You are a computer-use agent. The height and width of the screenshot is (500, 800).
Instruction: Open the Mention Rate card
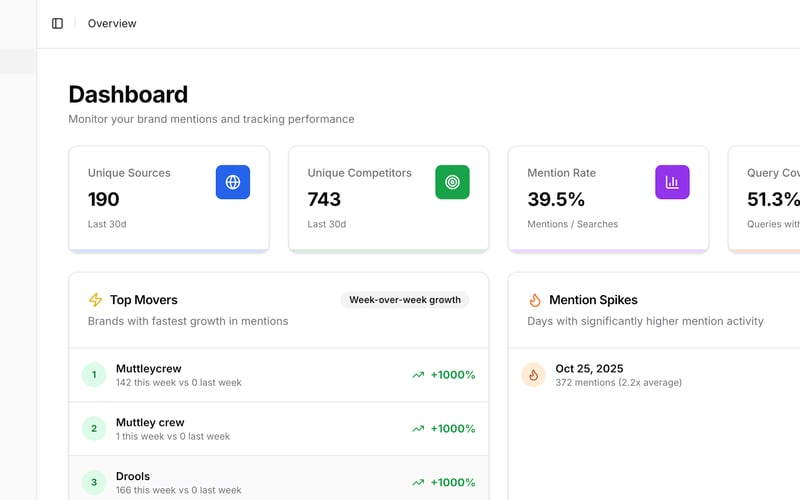click(x=608, y=199)
